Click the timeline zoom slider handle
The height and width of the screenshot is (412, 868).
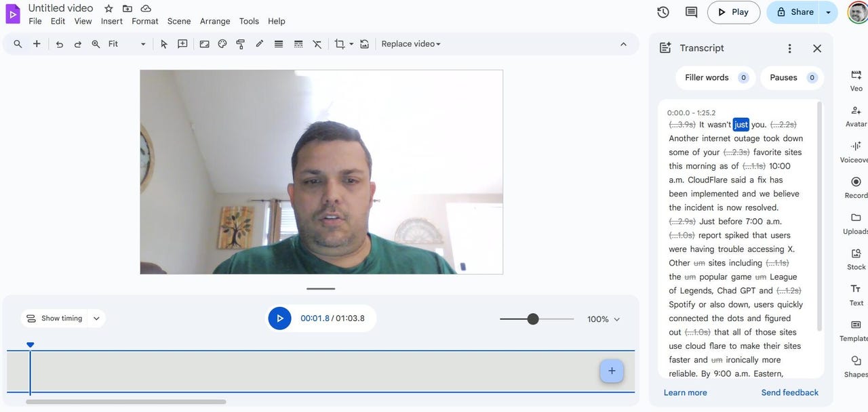(x=533, y=319)
